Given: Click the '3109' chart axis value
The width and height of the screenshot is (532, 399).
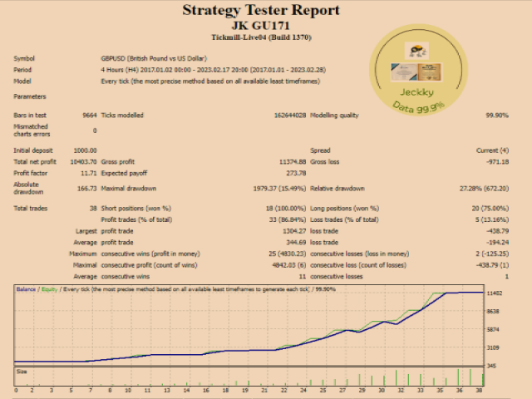Looking at the screenshot, I should (x=493, y=347).
